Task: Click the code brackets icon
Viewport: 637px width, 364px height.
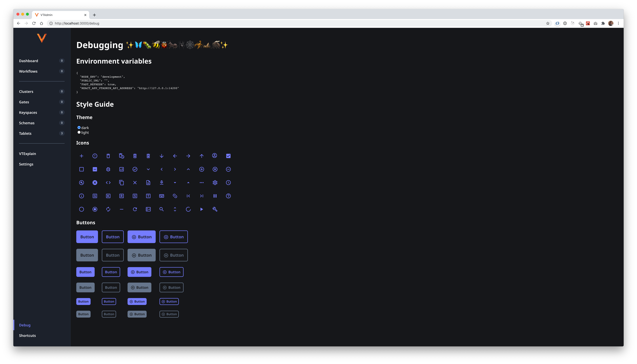Action: coord(108,182)
